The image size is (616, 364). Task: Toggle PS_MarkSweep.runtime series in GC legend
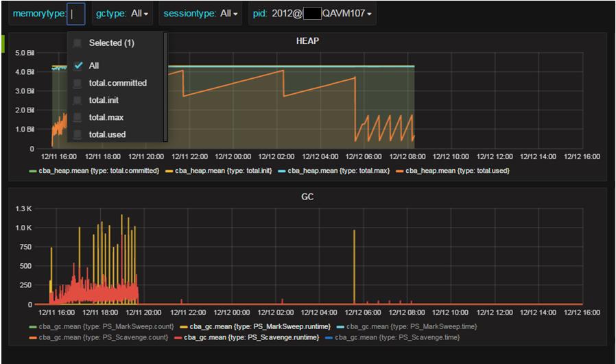click(x=260, y=327)
